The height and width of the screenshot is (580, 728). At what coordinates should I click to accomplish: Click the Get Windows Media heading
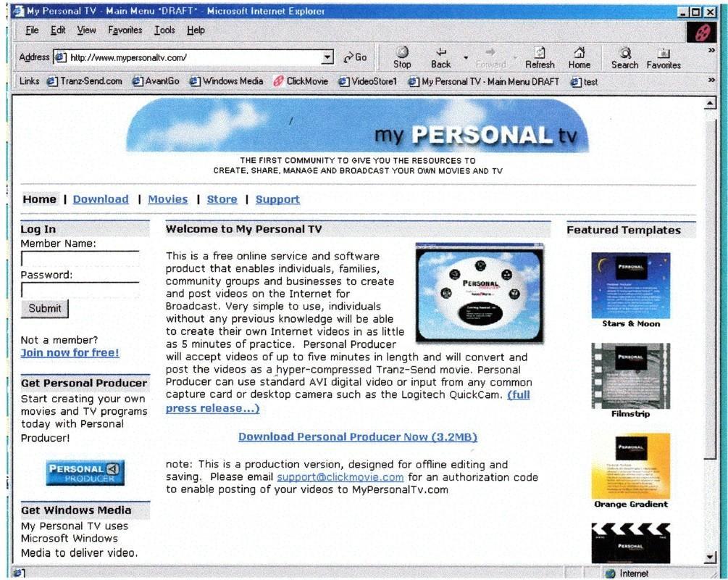pyautogui.click(x=76, y=510)
